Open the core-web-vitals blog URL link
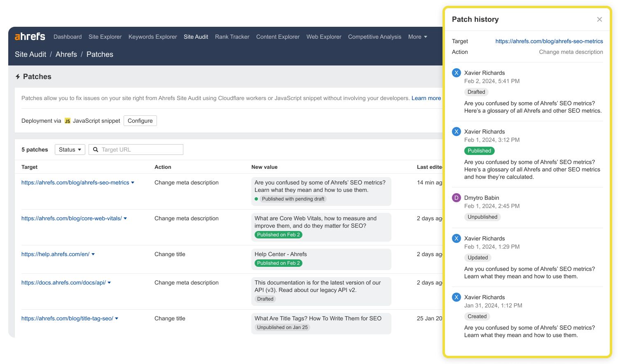This screenshot has height=364, width=618. [72, 218]
